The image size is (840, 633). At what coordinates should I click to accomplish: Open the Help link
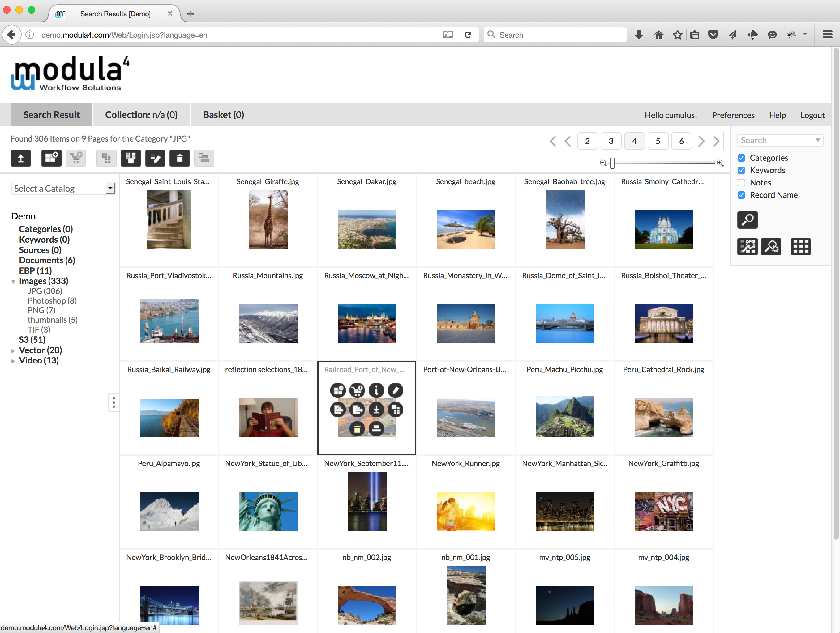[777, 115]
